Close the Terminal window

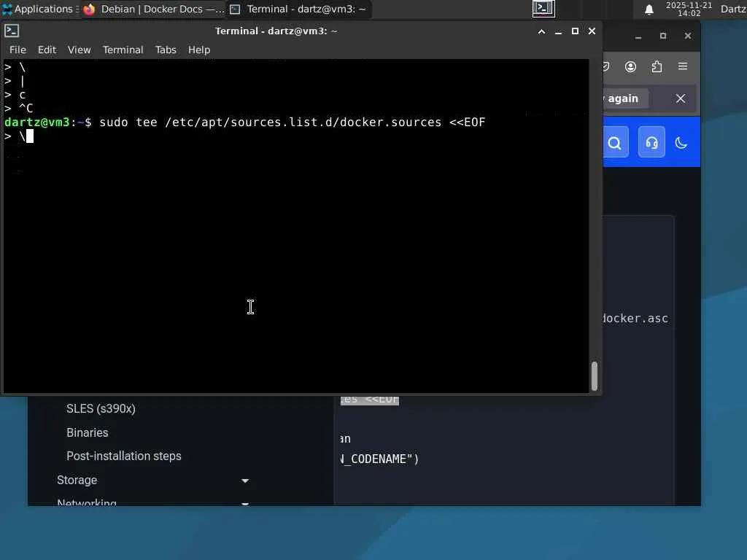592,31
